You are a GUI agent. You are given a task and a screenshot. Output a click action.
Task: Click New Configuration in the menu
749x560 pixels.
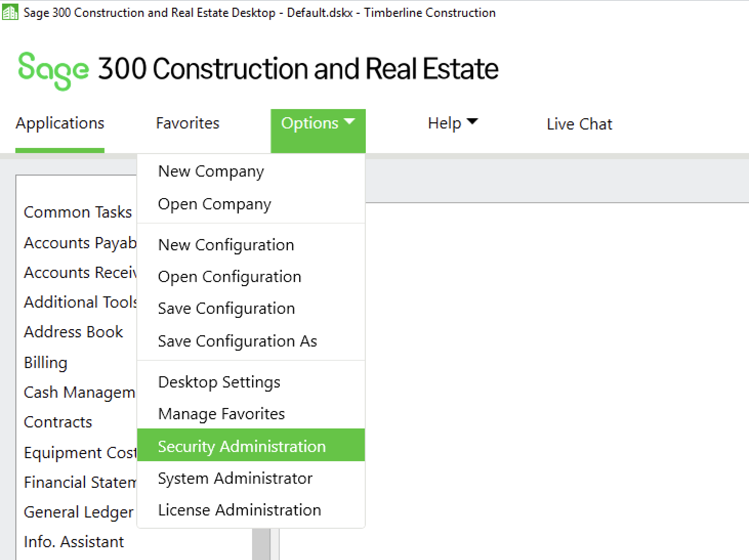(251, 245)
